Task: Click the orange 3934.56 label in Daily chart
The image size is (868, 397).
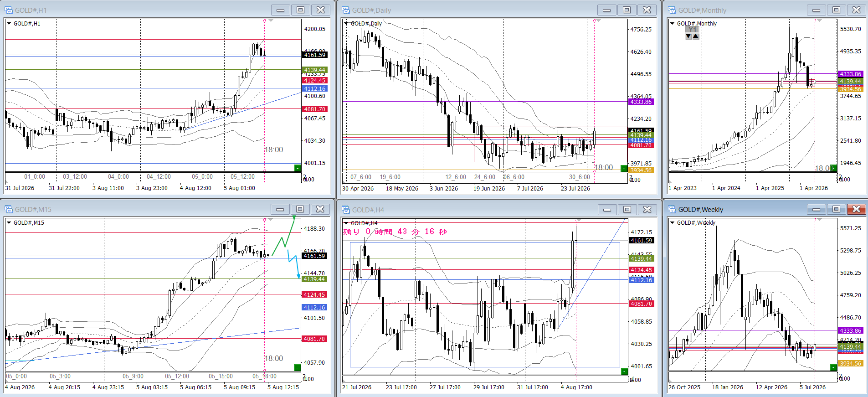Action: click(x=641, y=170)
